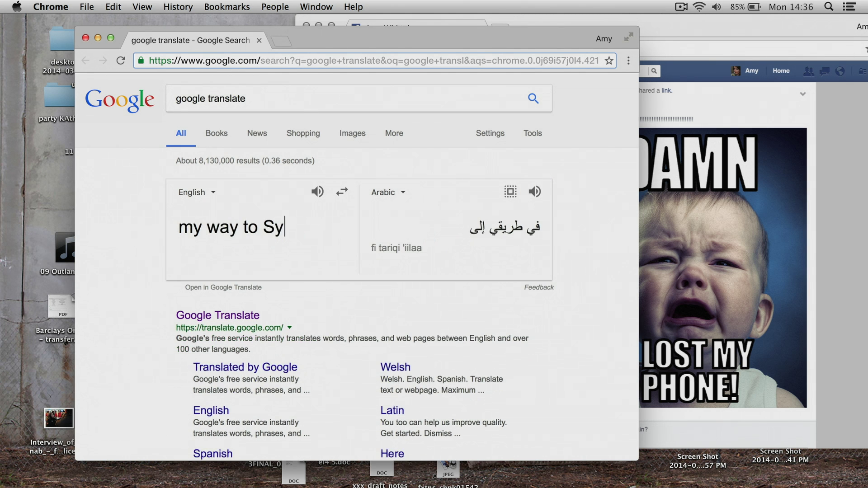Listen to the Arabic translation
Screen dimensions: 868x488
point(535,192)
